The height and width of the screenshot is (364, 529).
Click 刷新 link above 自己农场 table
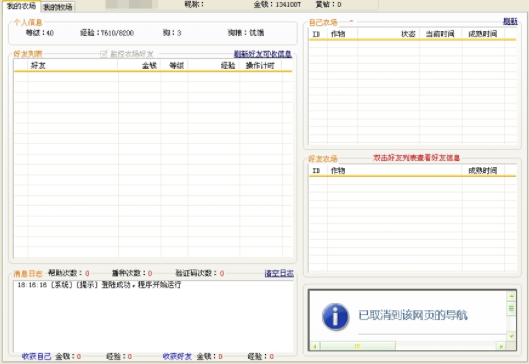tap(510, 21)
